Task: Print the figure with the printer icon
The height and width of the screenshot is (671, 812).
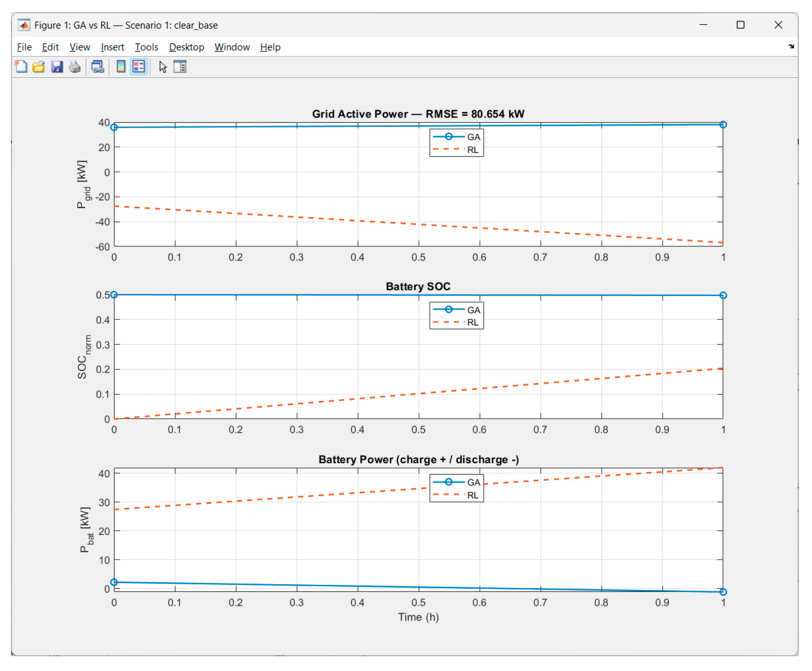Action: coord(75,67)
